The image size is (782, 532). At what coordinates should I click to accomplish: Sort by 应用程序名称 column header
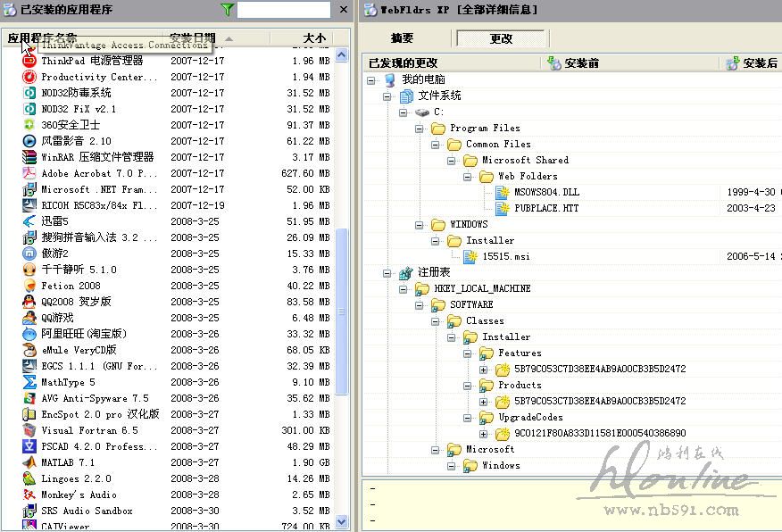click(42, 37)
